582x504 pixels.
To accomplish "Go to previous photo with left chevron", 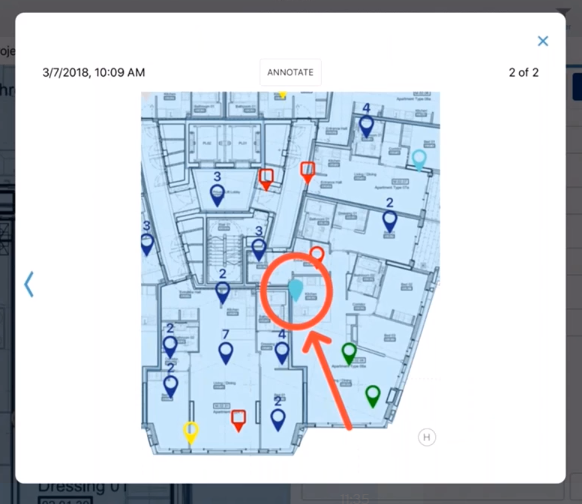I will click(x=29, y=284).
